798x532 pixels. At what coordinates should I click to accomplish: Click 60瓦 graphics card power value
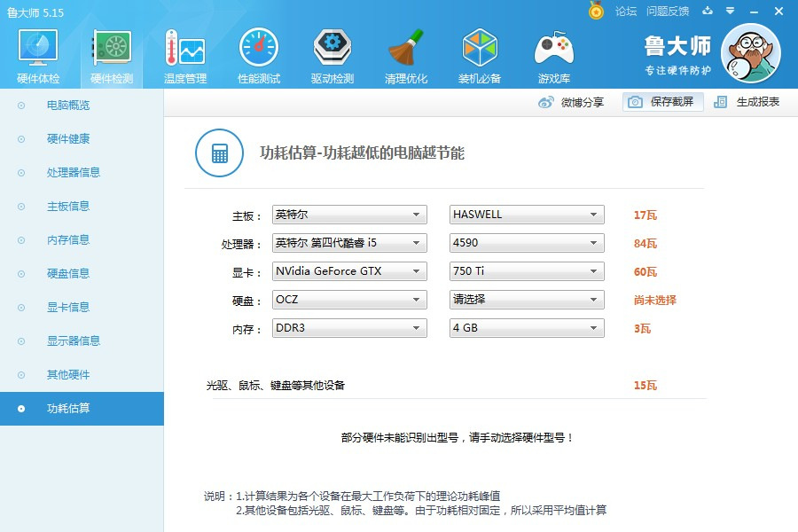coord(645,272)
